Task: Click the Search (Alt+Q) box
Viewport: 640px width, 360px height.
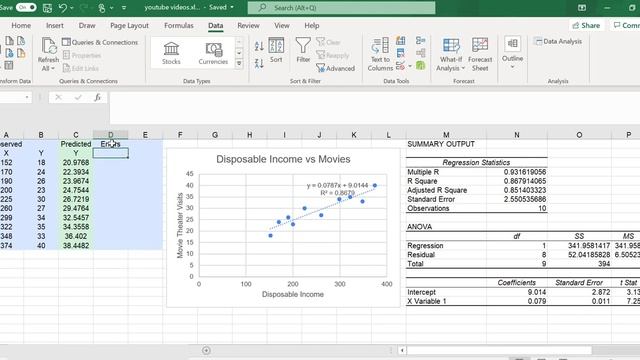Action: click(341, 8)
